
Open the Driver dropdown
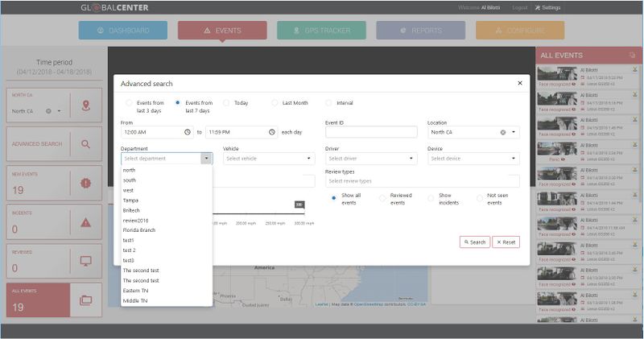coord(370,159)
